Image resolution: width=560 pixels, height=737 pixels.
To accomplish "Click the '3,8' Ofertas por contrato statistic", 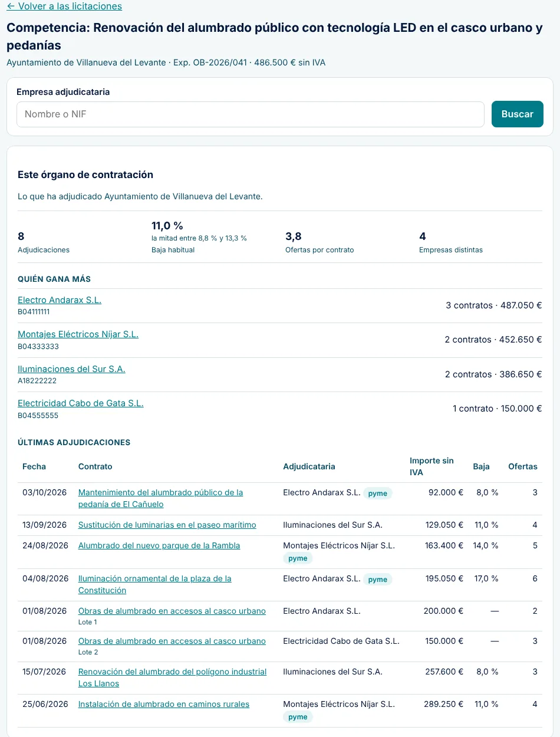I will [x=319, y=242].
